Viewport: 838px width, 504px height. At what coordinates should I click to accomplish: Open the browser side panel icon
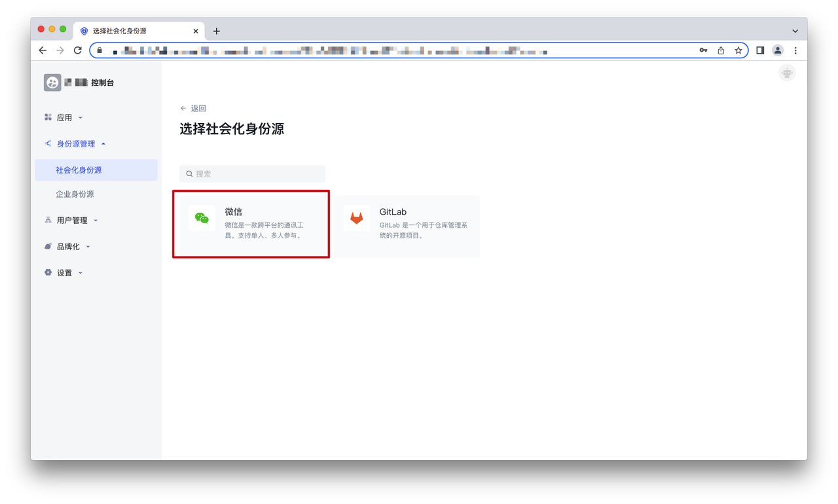coord(760,50)
